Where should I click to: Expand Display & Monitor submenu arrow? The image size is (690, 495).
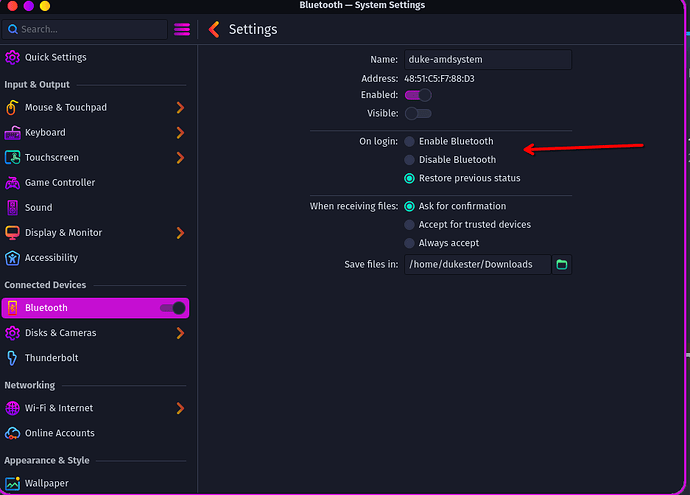pos(180,233)
